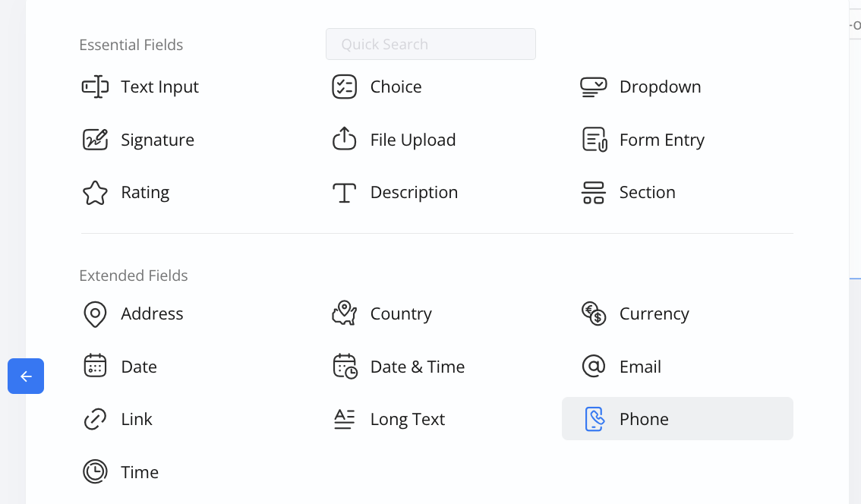
Task: Click the Section layout icon
Action: (x=593, y=193)
